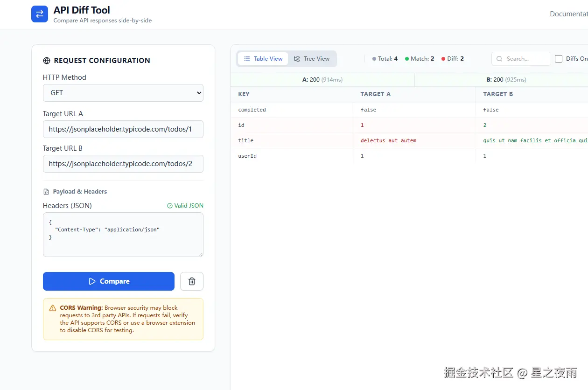
Task: Click the trash clear button
Action: [x=191, y=281]
